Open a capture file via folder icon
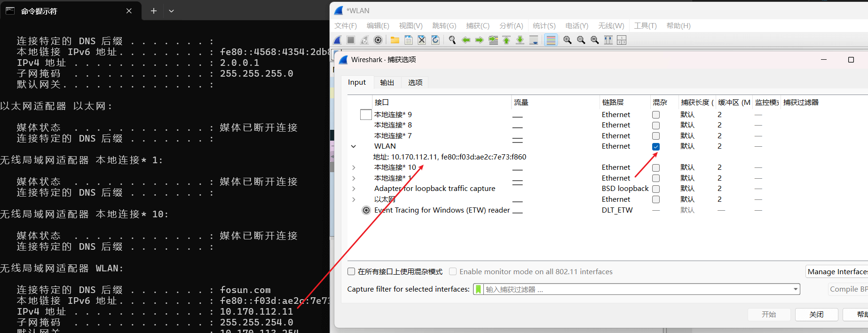Image resolution: width=868 pixels, height=333 pixels. [395, 40]
